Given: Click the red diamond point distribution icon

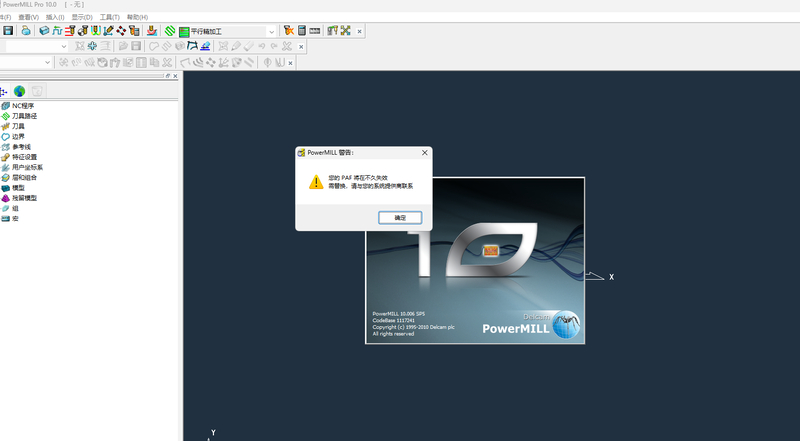Looking at the screenshot, I should [121, 31].
